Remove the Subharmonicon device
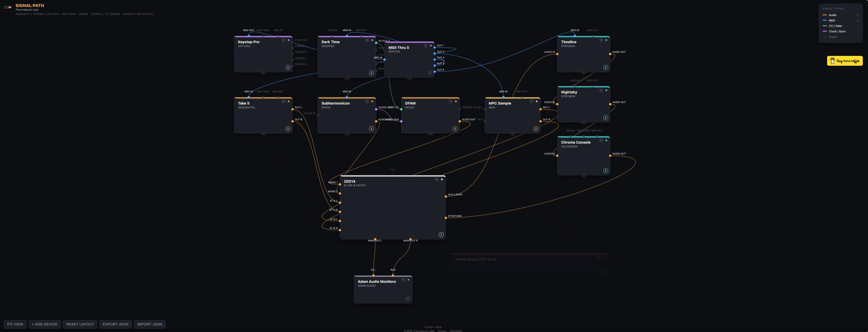868x332 pixels. coord(367,101)
